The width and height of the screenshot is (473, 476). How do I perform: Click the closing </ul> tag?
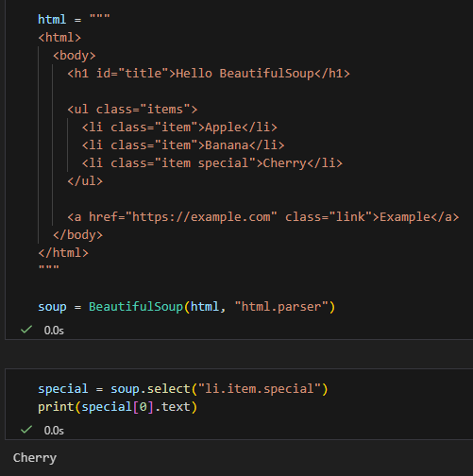point(85,181)
